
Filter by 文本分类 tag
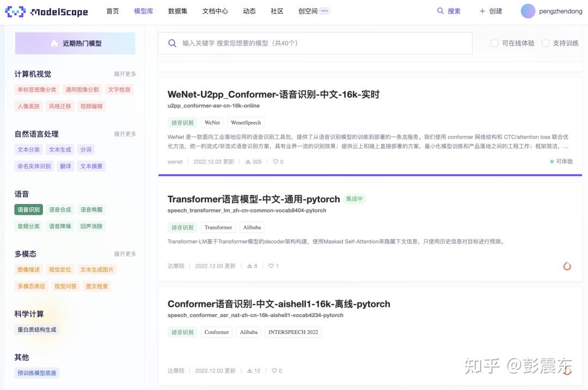click(x=28, y=150)
